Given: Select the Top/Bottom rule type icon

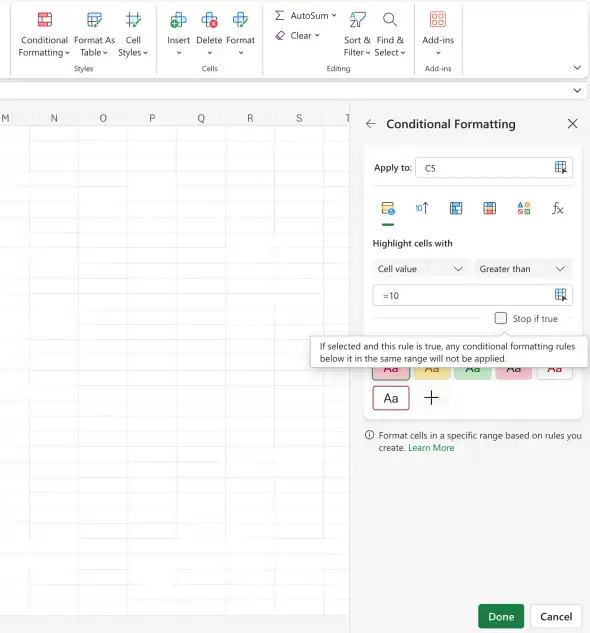Looking at the screenshot, I should [422, 208].
